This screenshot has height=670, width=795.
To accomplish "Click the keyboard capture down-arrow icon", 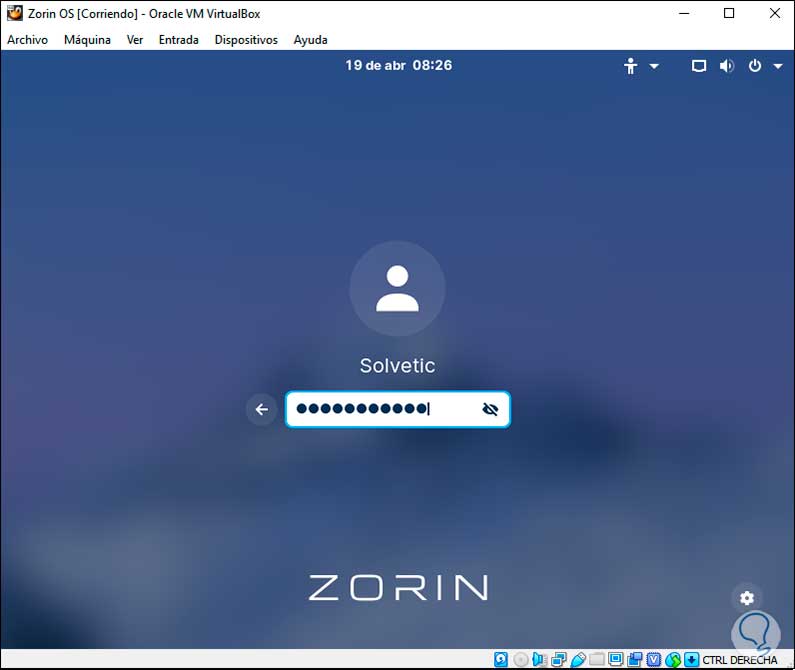I will pos(692,659).
